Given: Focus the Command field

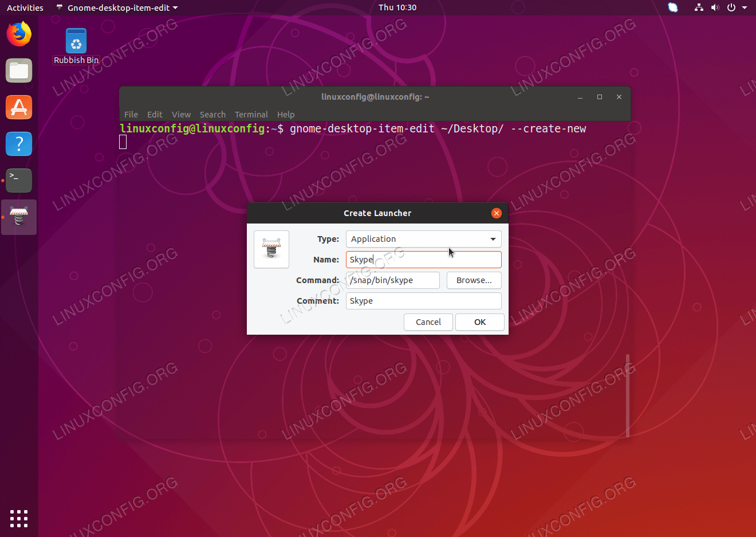Looking at the screenshot, I should [x=393, y=280].
